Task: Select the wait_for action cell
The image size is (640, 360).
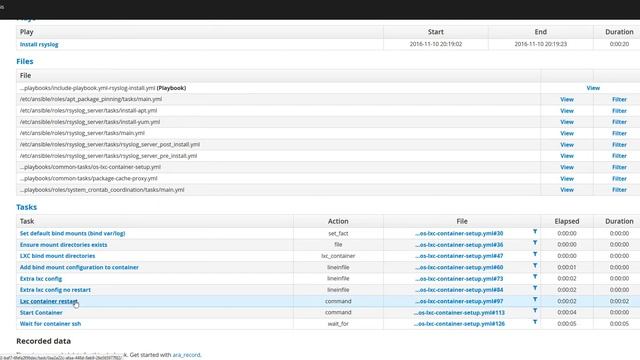Action: [338, 323]
